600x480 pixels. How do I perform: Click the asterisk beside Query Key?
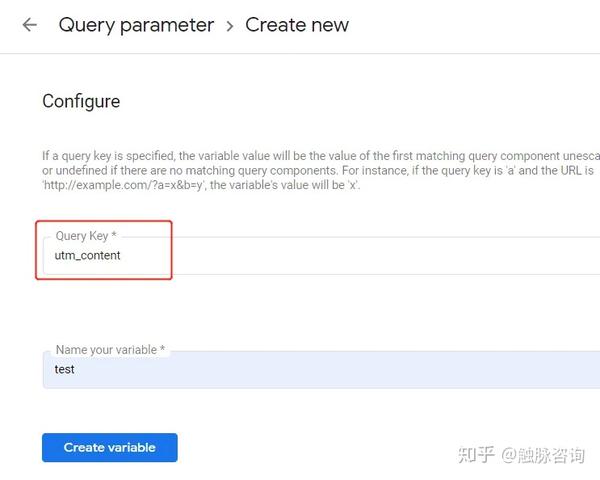pos(114,234)
